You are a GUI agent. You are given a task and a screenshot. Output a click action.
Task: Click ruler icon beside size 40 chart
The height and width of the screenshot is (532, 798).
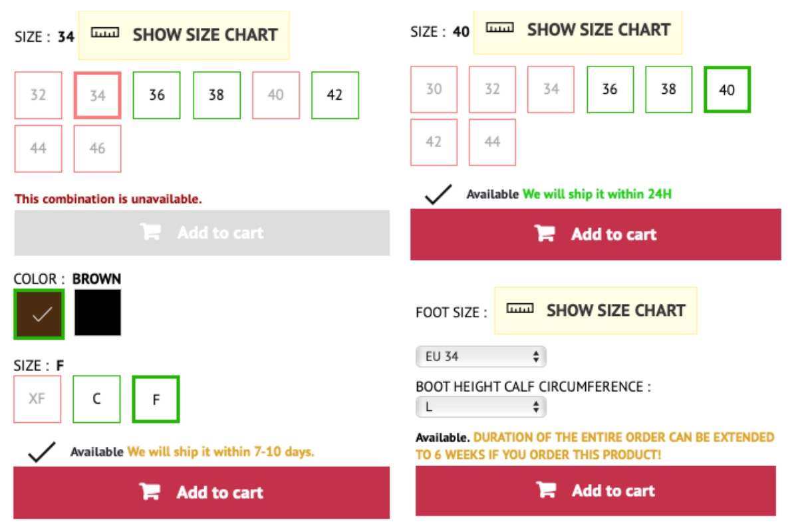click(500, 28)
